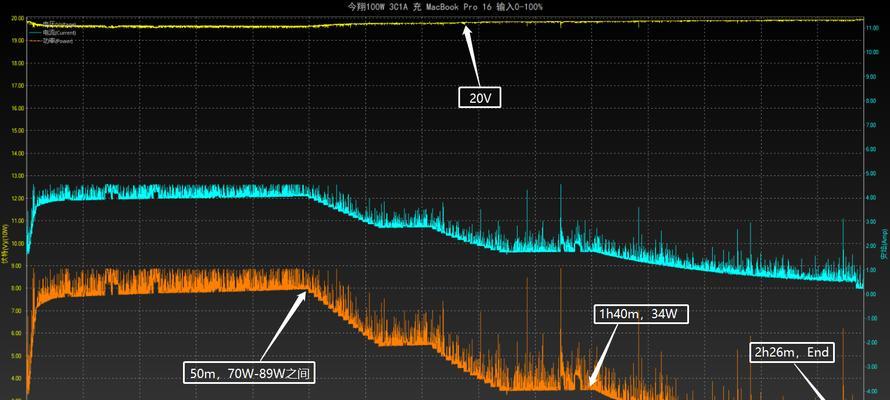Viewport: 890px width, 400px height.
Task: Click the 19.00 left axis label
Action: (17, 41)
